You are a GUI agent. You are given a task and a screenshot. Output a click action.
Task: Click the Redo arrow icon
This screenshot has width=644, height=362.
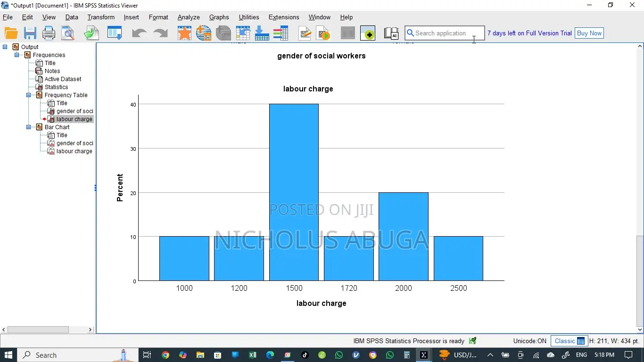point(160,33)
